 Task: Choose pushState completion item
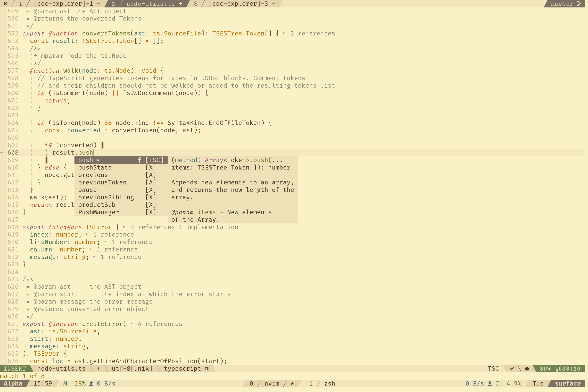121,168
